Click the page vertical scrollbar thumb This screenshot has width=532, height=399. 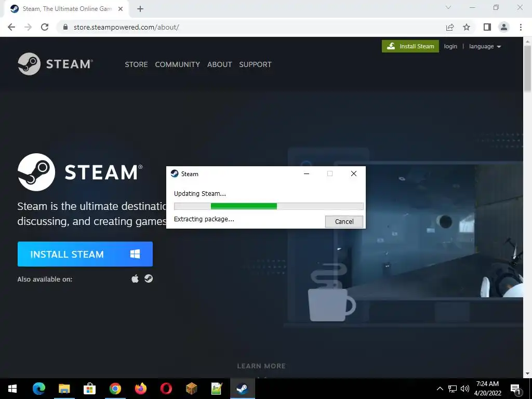(x=527, y=68)
